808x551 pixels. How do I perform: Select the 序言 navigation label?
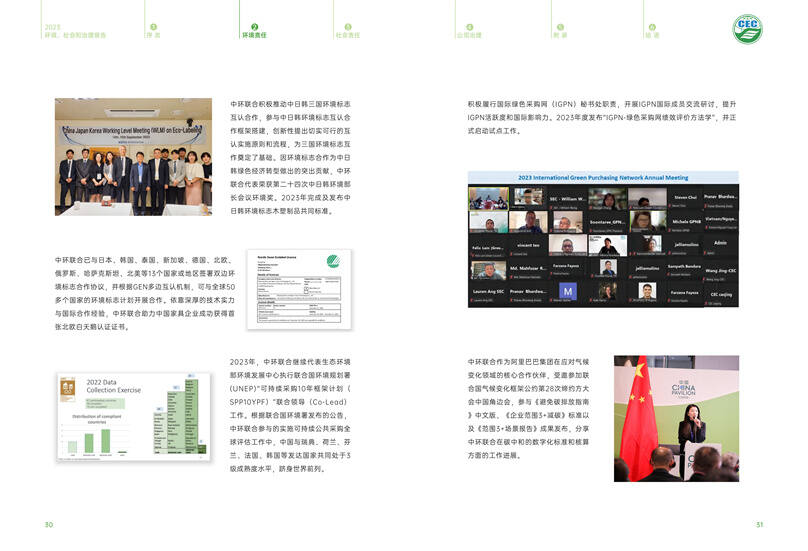(154, 35)
